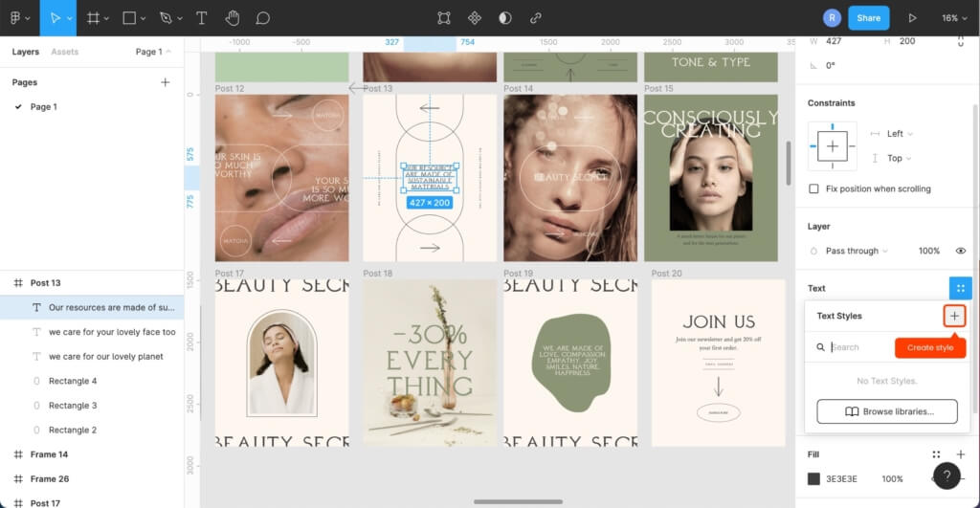Select the Text tool
Screen dimensions: 980x508
[x=201, y=18]
